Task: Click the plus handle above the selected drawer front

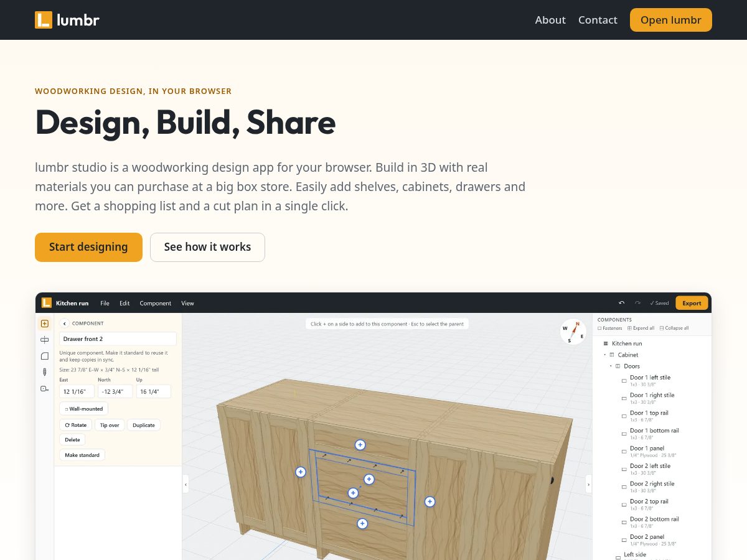Action: pos(360,445)
